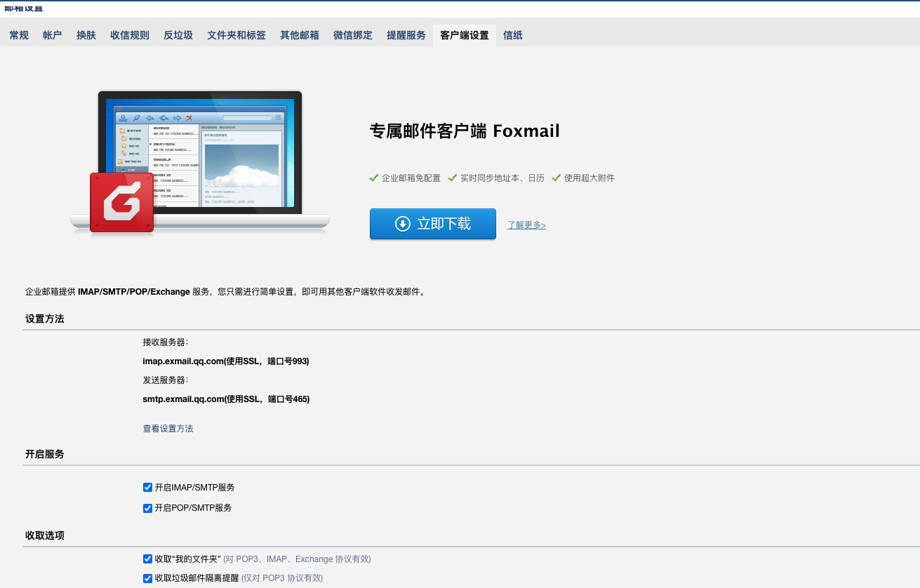This screenshot has height=588, width=920.
Task: Open the 提醒服务 tab
Action: 406,35
